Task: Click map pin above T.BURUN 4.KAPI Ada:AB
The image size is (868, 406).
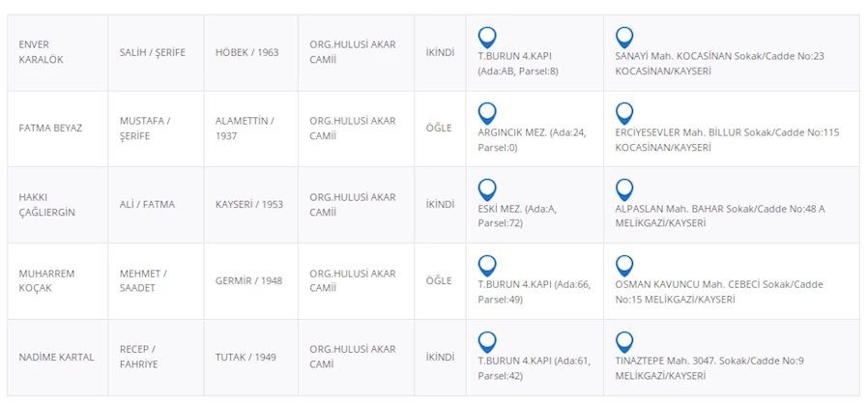Action: tap(487, 38)
